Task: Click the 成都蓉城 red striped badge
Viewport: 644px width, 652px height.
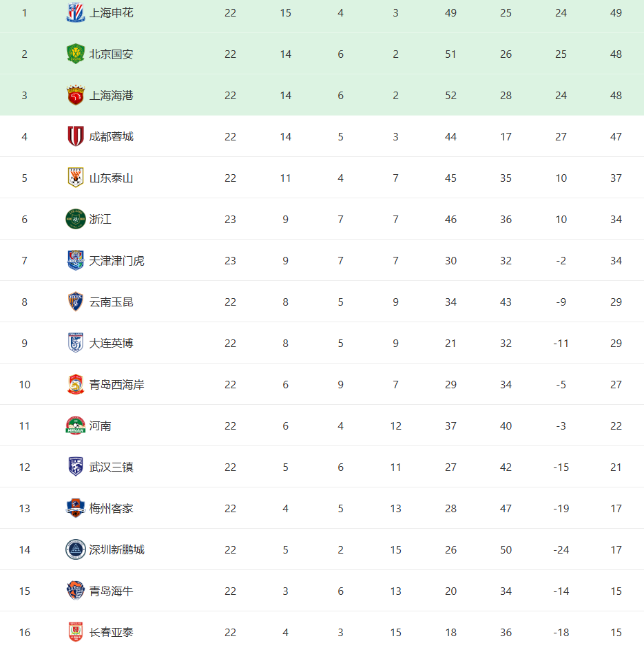Action: pos(75,137)
